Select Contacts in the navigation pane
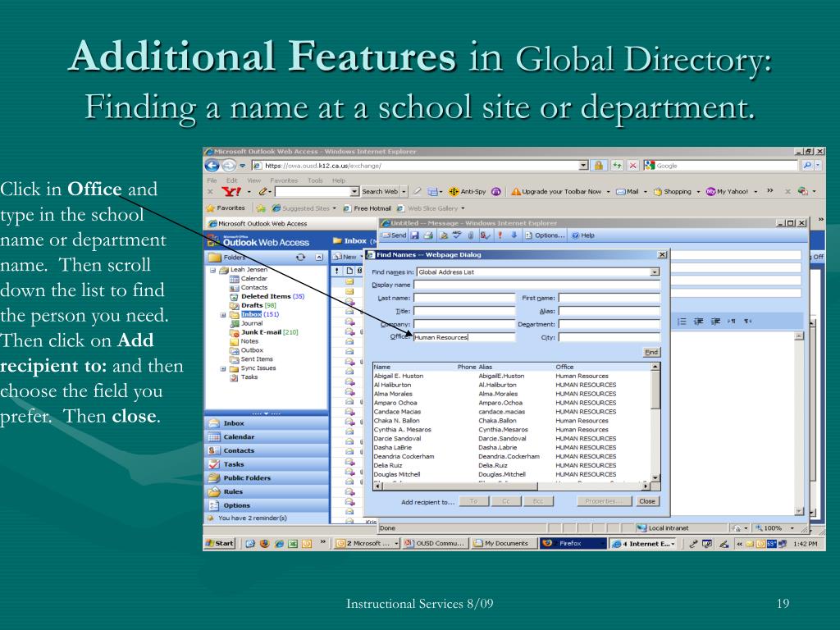The height and width of the screenshot is (630, 840). click(238, 450)
